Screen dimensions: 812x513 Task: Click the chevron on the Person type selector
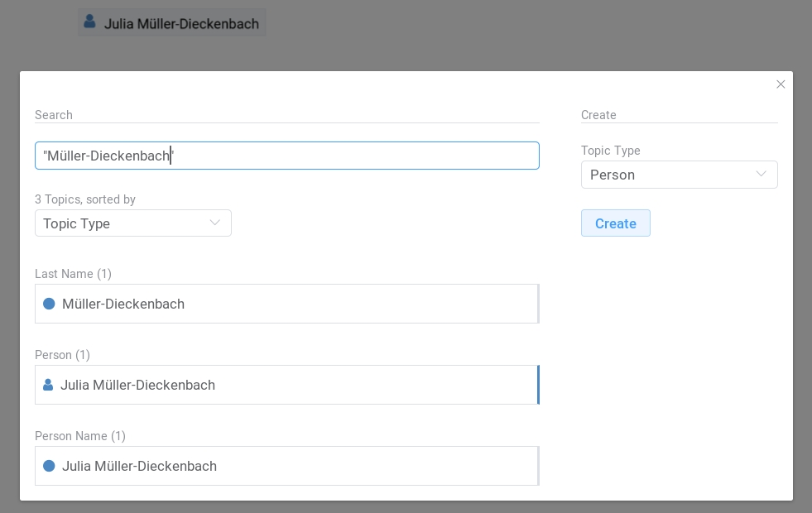click(761, 174)
